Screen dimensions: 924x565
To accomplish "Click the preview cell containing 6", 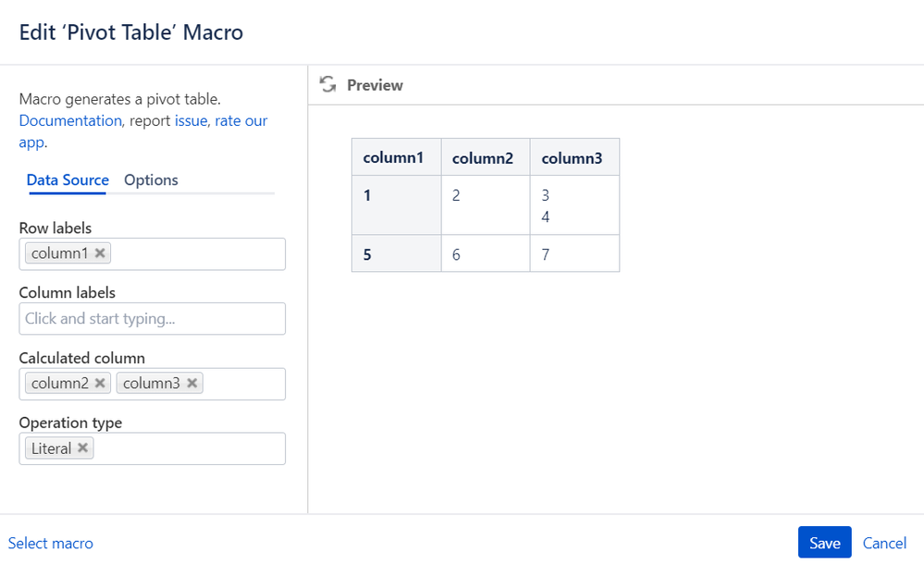I will pos(486,254).
